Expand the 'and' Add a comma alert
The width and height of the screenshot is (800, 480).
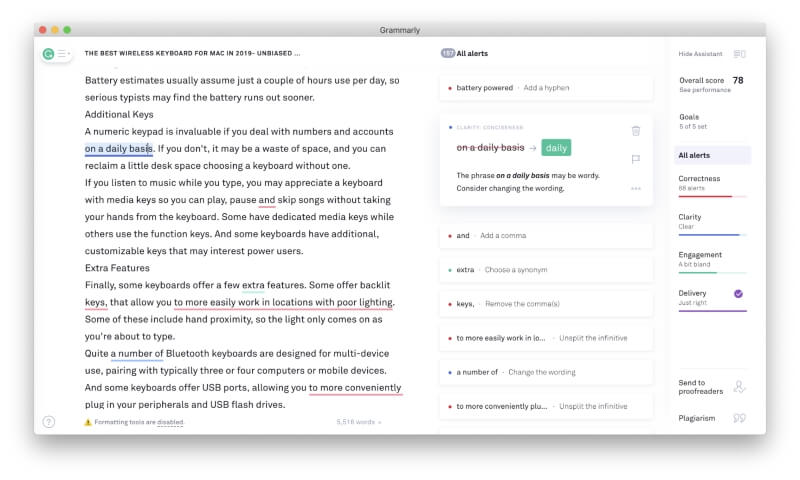click(x=545, y=236)
